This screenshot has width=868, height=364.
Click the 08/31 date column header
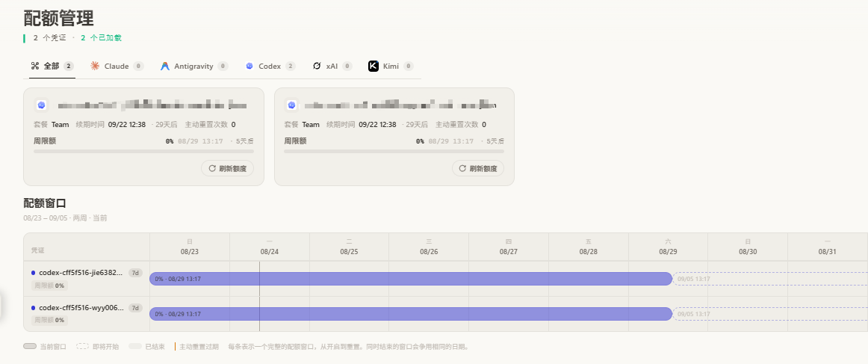(x=828, y=247)
